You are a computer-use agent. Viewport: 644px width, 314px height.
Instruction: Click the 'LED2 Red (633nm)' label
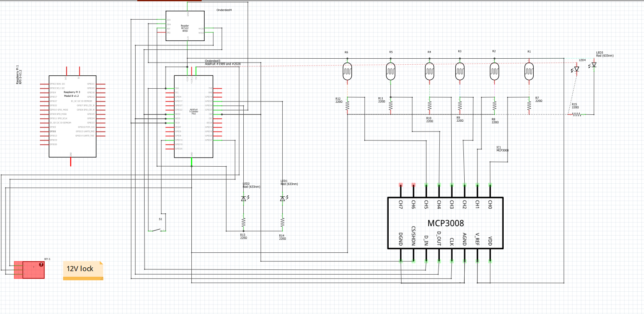(251, 185)
